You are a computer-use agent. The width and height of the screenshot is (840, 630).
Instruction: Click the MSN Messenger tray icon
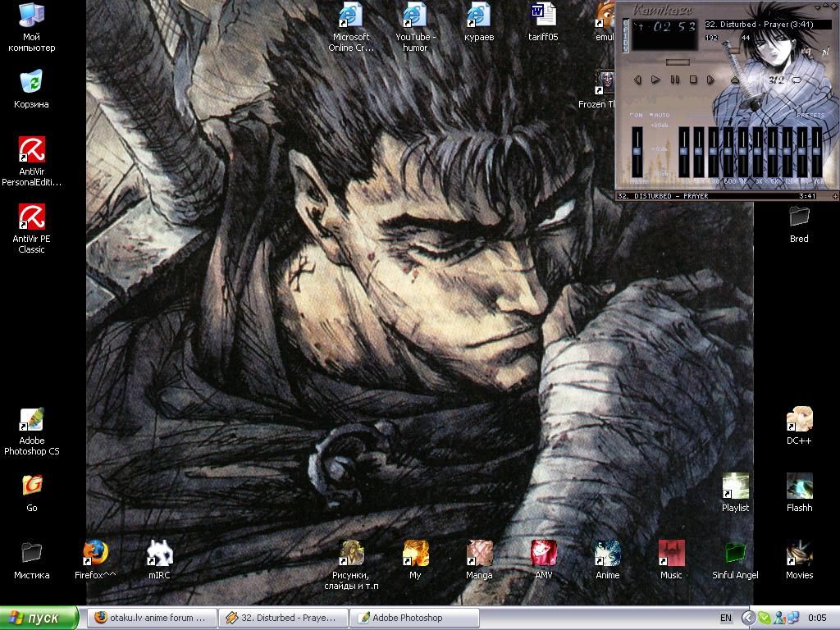coord(779,618)
